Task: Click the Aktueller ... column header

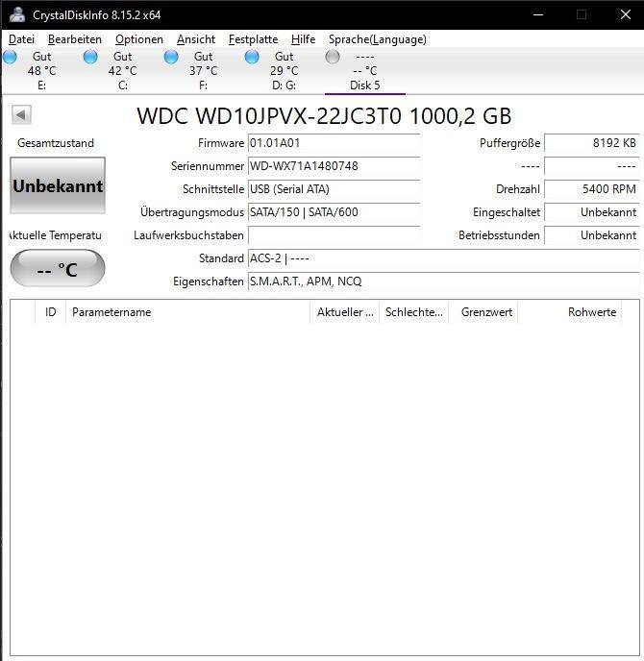Action: click(345, 312)
